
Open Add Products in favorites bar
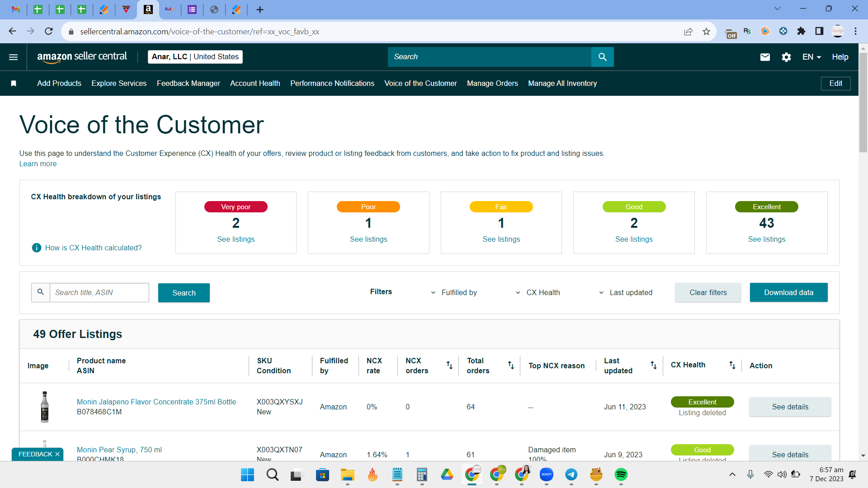coord(59,84)
